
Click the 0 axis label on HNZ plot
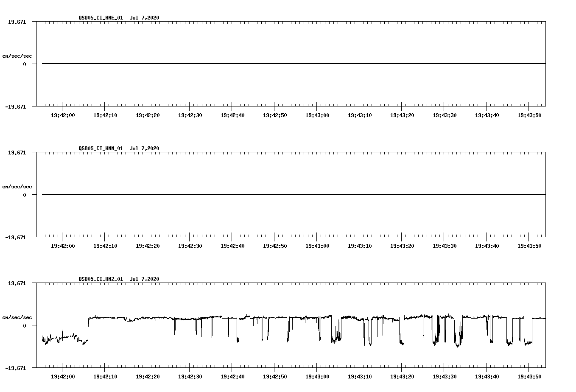click(x=25, y=325)
